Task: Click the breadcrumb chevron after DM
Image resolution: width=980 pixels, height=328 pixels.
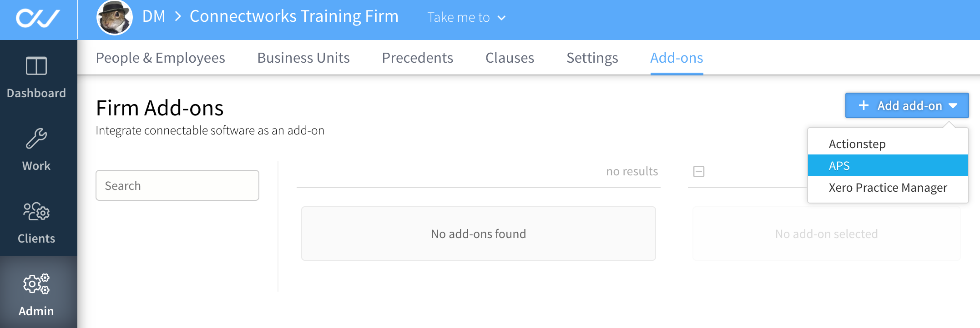Action: pyautogui.click(x=178, y=17)
